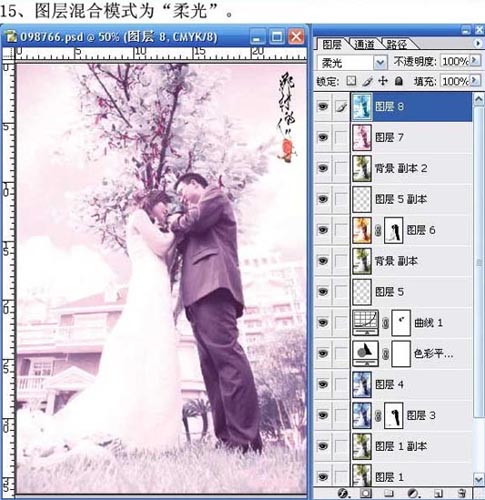
Task: Click the create new layer icon
Action: pos(439,492)
